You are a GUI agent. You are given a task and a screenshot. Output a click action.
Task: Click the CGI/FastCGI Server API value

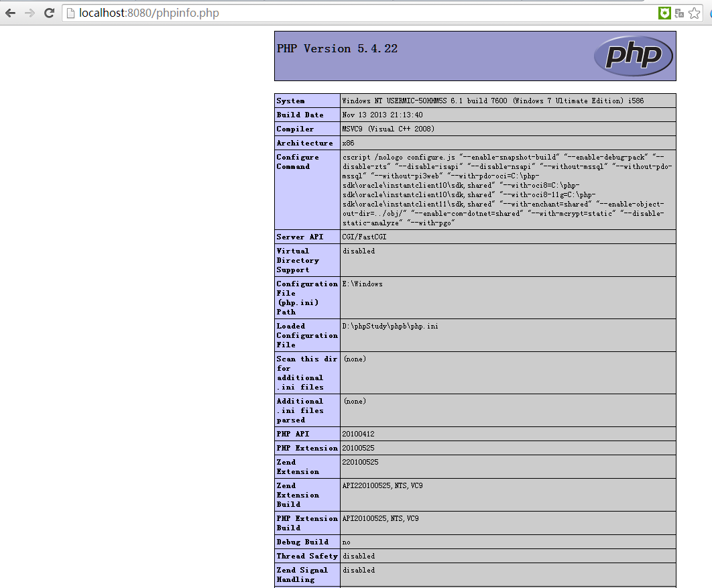[364, 237]
